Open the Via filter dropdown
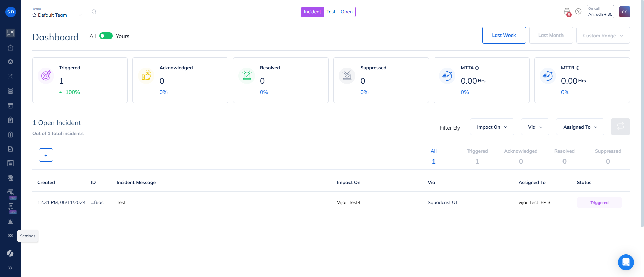The width and height of the screenshot is (644, 277). (x=535, y=127)
